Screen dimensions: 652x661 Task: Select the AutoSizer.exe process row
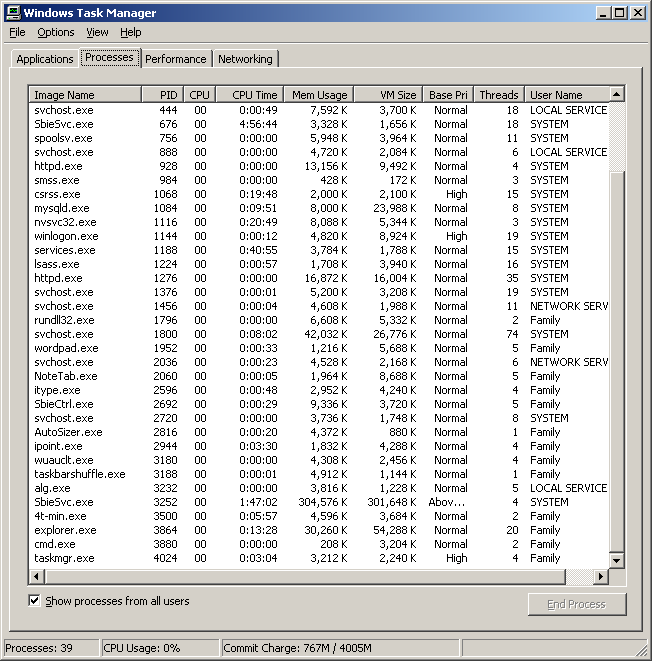point(319,432)
